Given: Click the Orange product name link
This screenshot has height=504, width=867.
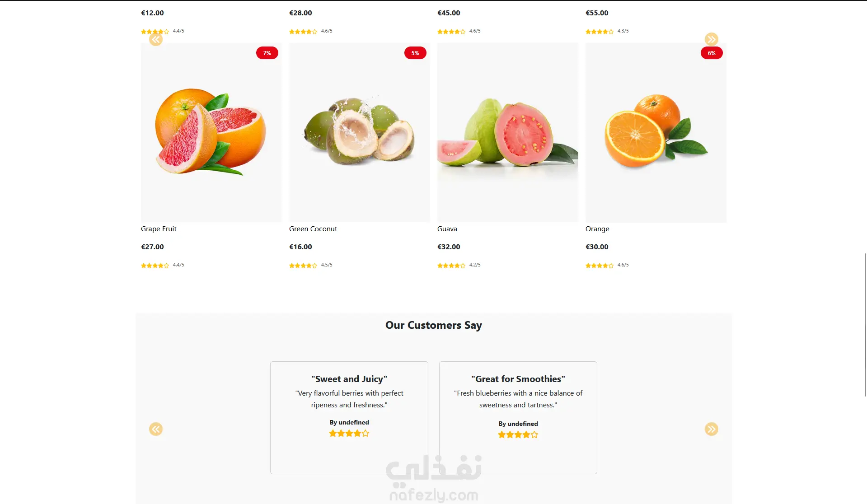Looking at the screenshot, I should click(597, 229).
